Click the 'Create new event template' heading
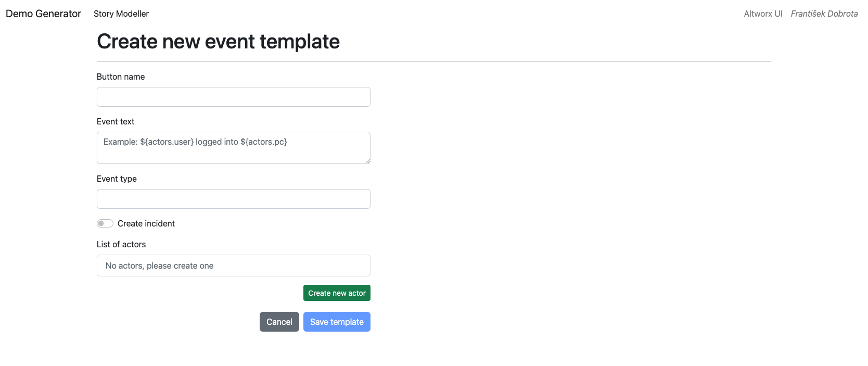 (x=218, y=42)
